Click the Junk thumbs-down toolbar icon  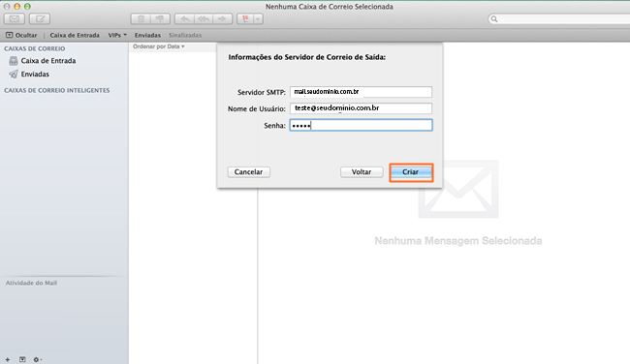click(x=160, y=18)
